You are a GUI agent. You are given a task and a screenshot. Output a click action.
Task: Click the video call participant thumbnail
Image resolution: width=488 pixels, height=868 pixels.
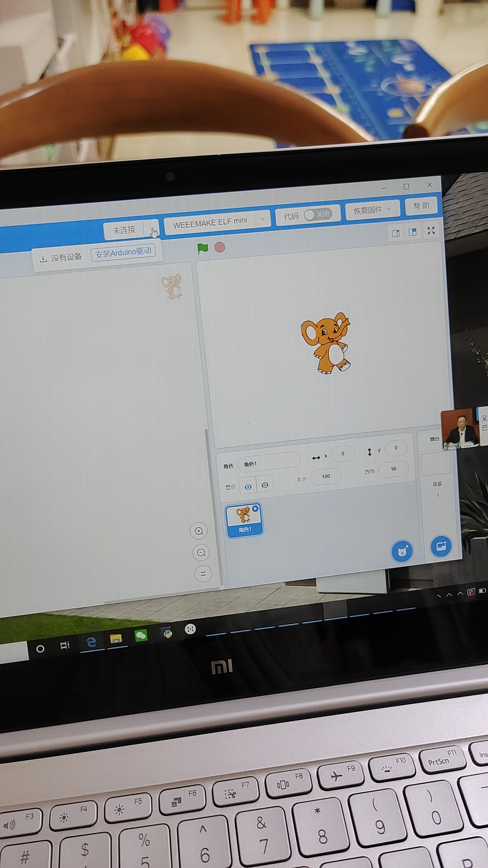pyautogui.click(x=460, y=428)
